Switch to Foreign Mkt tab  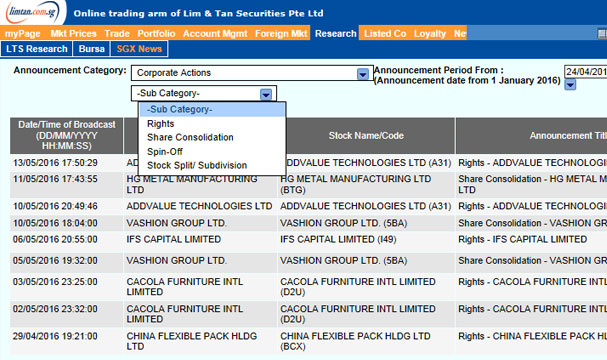(x=281, y=34)
